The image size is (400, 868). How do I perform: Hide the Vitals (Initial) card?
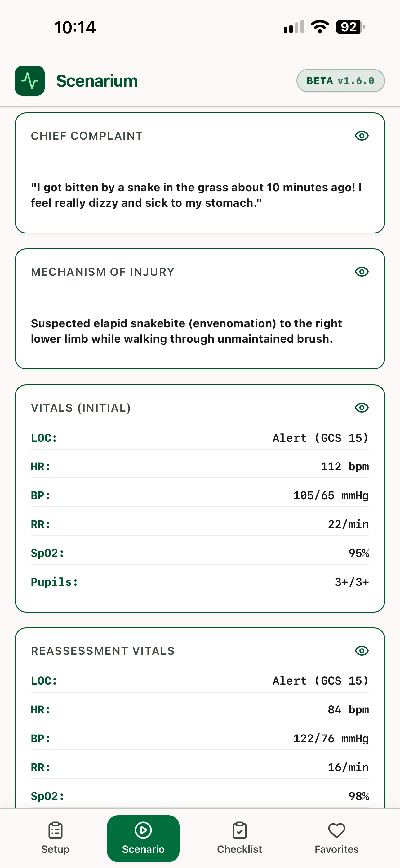[362, 408]
